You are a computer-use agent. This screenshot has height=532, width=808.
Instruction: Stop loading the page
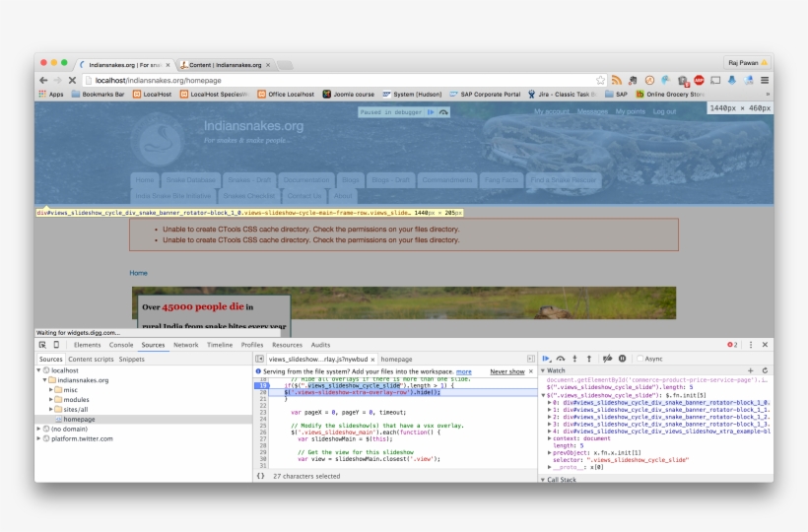pyautogui.click(x=72, y=81)
